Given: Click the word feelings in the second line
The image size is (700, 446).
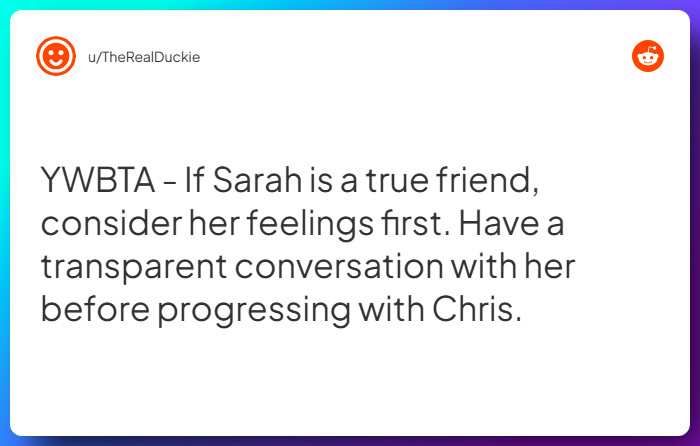Looking at the screenshot, I should point(310,224).
